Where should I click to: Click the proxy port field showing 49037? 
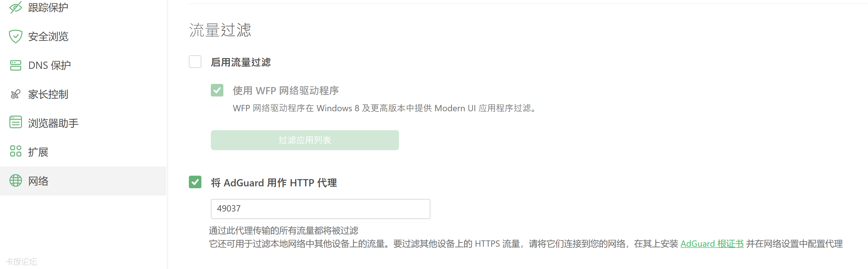320,209
